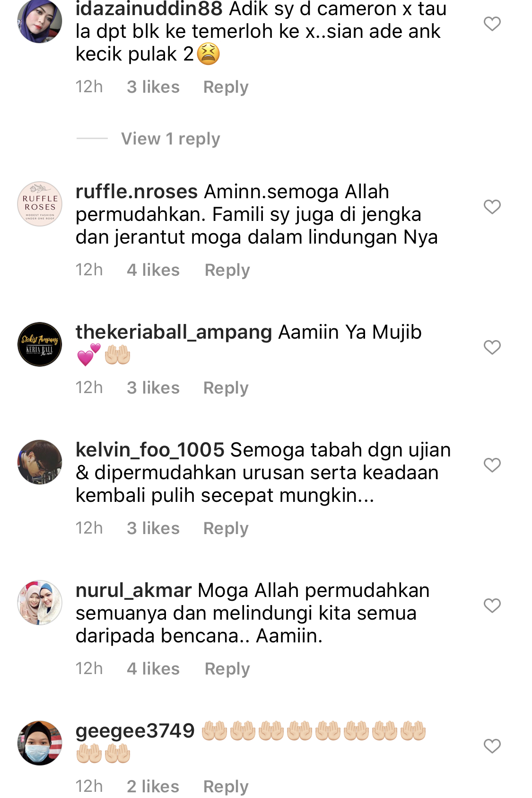Image resolution: width=532 pixels, height=798 pixels.
Task: Like thekeriaball_ampang's comment heart
Action: coord(492,347)
